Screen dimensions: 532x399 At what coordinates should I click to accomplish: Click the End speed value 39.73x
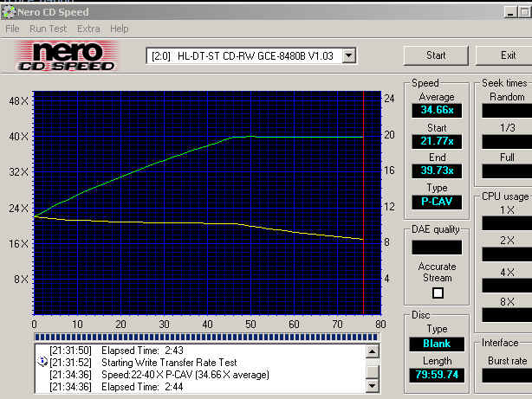pyautogui.click(x=437, y=171)
